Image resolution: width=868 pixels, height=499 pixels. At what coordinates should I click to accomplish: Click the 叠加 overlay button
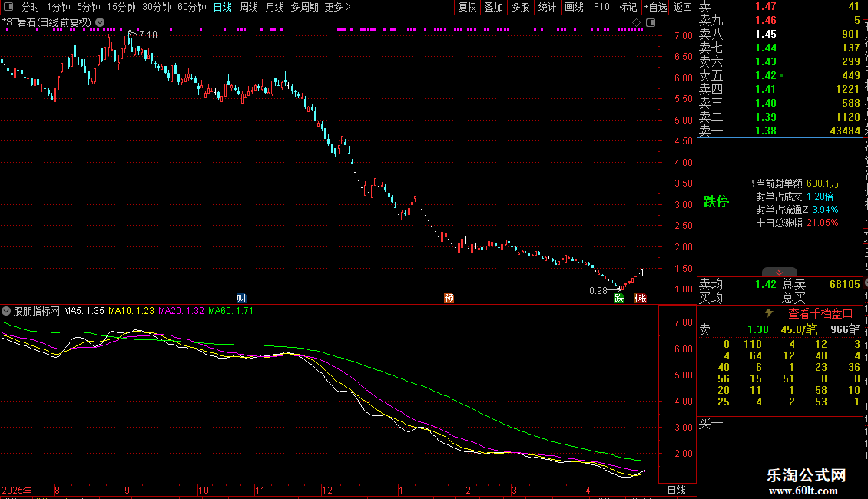pyautogui.click(x=493, y=7)
